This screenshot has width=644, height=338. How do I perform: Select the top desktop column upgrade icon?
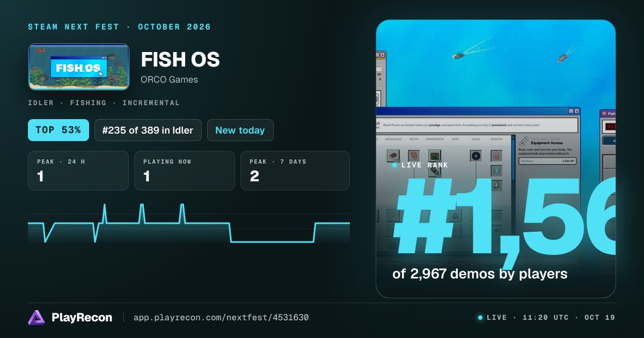pyautogui.click(x=496, y=156)
